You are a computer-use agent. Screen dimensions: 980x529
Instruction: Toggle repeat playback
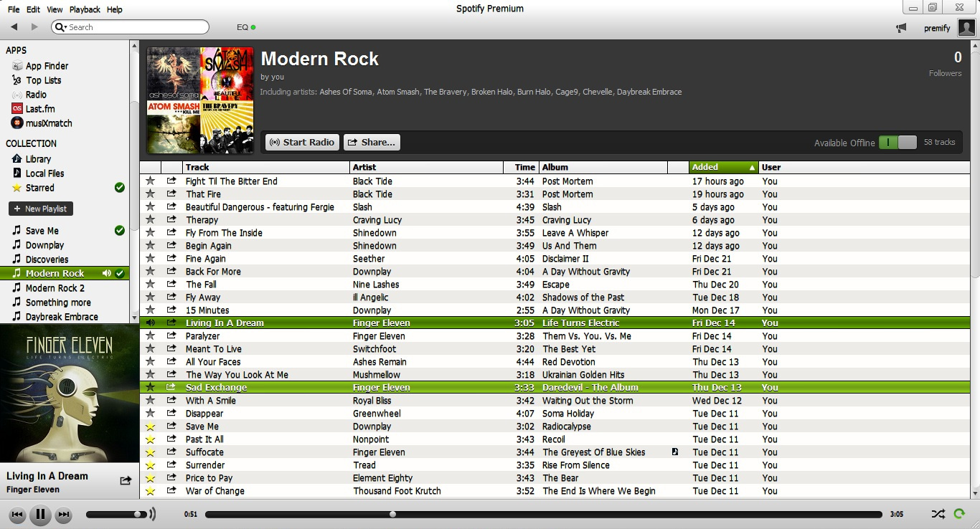pos(959,514)
